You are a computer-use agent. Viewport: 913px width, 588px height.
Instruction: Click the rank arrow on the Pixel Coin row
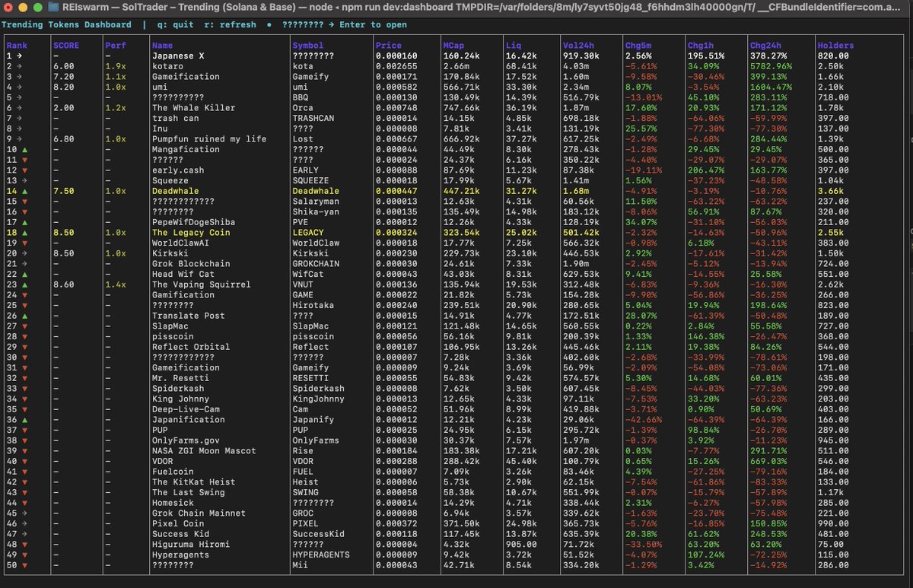[25, 523]
